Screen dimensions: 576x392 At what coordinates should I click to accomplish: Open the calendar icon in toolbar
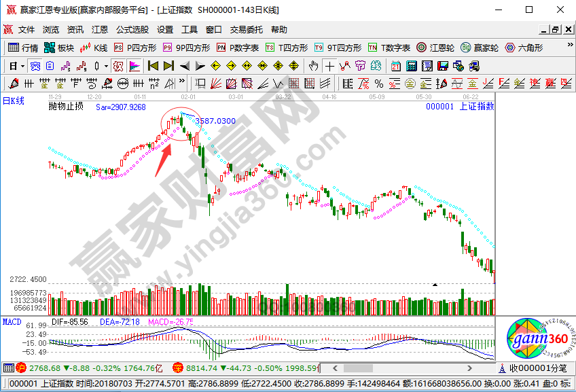[396, 66]
